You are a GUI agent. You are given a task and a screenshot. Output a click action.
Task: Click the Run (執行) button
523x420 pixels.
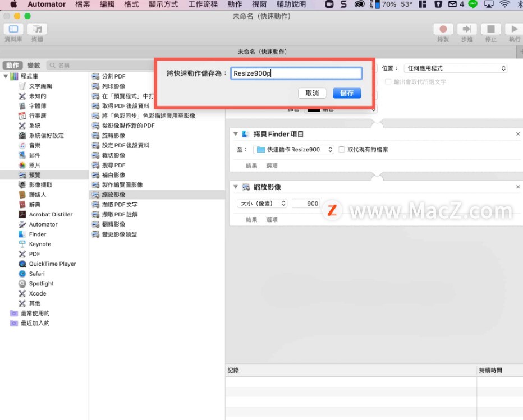pyautogui.click(x=515, y=29)
